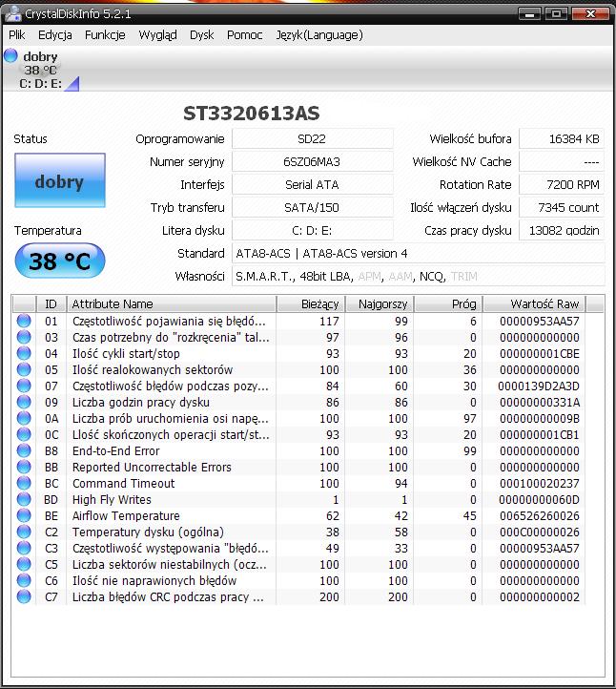Click the CrystalDiskInfo title bar app icon
The image size is (616, 689).
click(x=12, y=13)
